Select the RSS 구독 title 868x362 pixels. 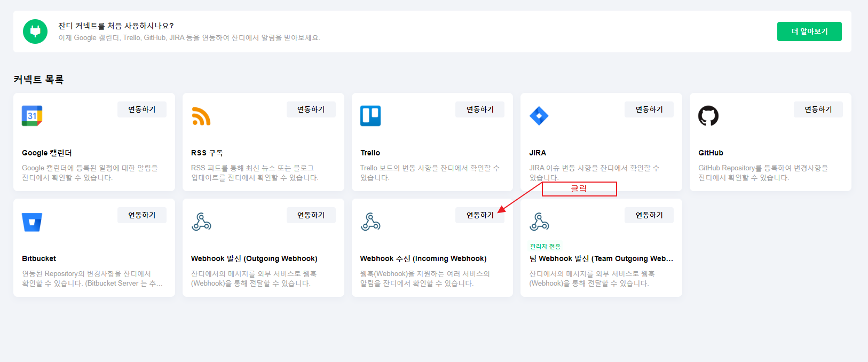[207, 153]
